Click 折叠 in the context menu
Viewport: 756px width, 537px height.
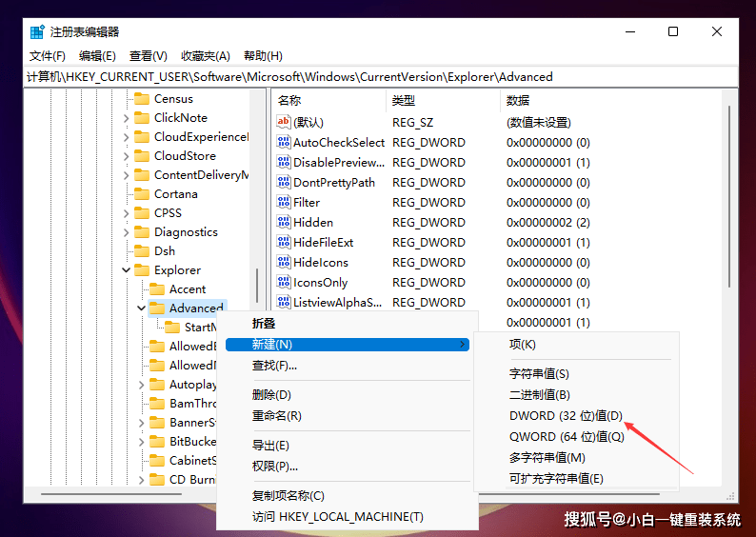click(264, 324)
